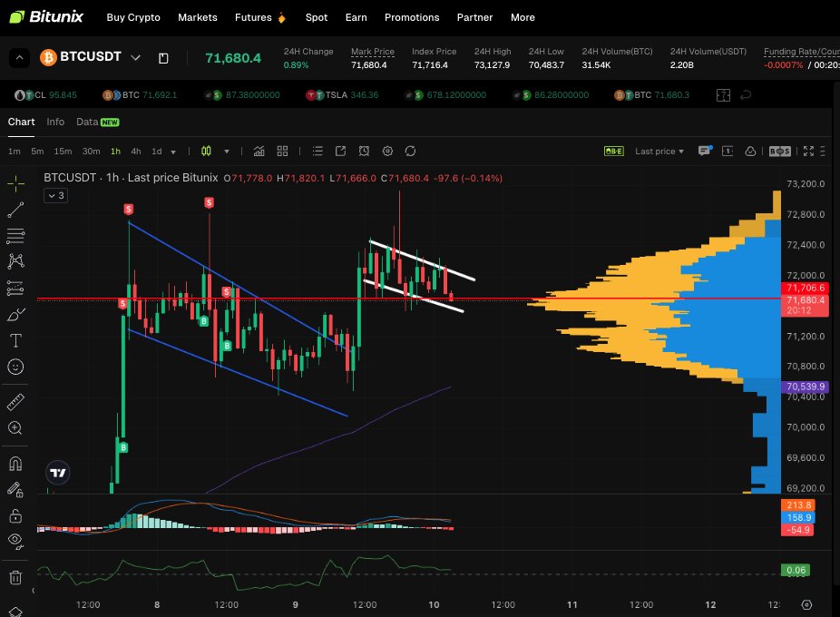Open the chart layout grid icon
Screen dimensions: 840x617
(282, 152)
